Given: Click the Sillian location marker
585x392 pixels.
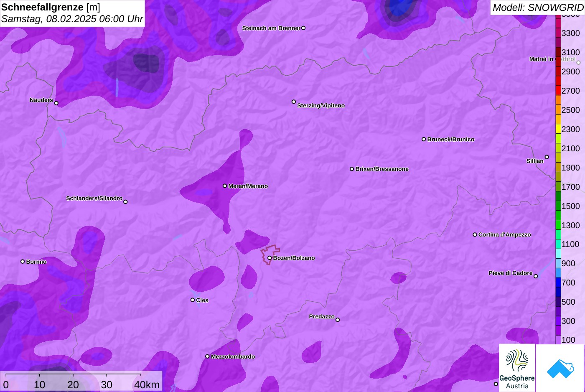Looking at the screenshot, I should pos(547,157).
